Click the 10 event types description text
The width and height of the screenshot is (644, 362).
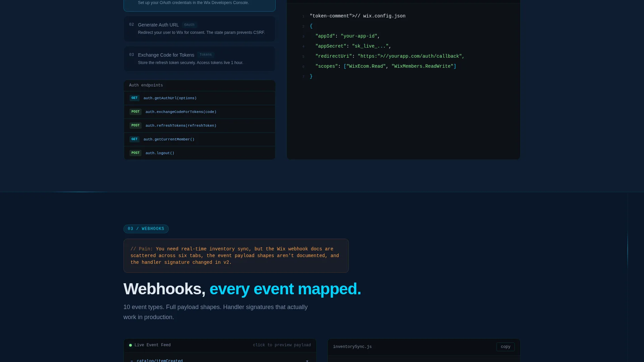coord(215,312)
